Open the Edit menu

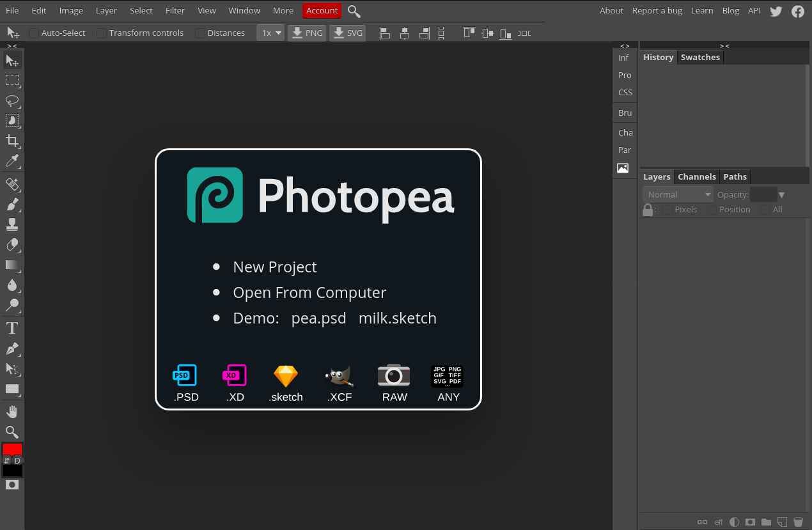(39, 11)
